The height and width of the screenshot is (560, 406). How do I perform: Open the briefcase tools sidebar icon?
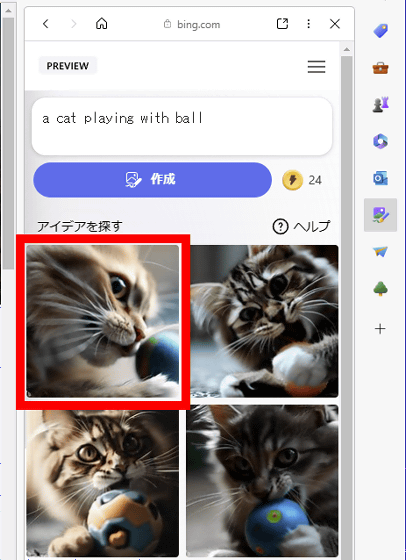click(381, 68)
